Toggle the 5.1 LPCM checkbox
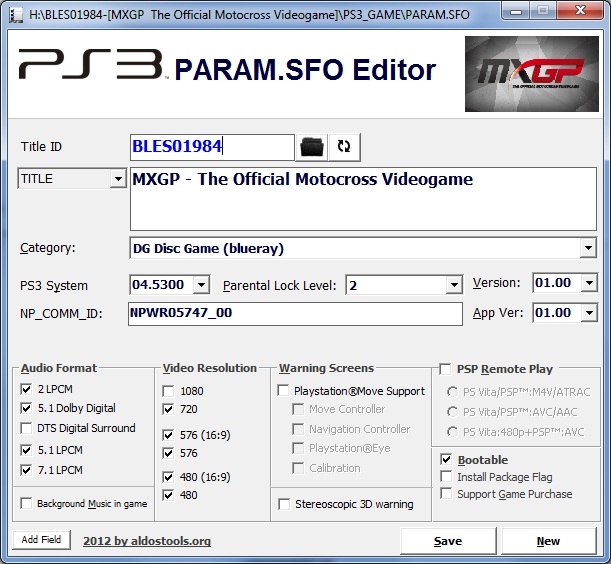Image resolution: width=611 pixels, height=564 pixels. tap(26, 450)
